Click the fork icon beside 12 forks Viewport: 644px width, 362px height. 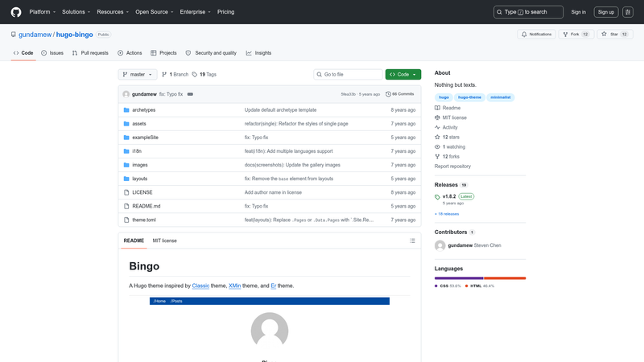[x=437, y=156]
